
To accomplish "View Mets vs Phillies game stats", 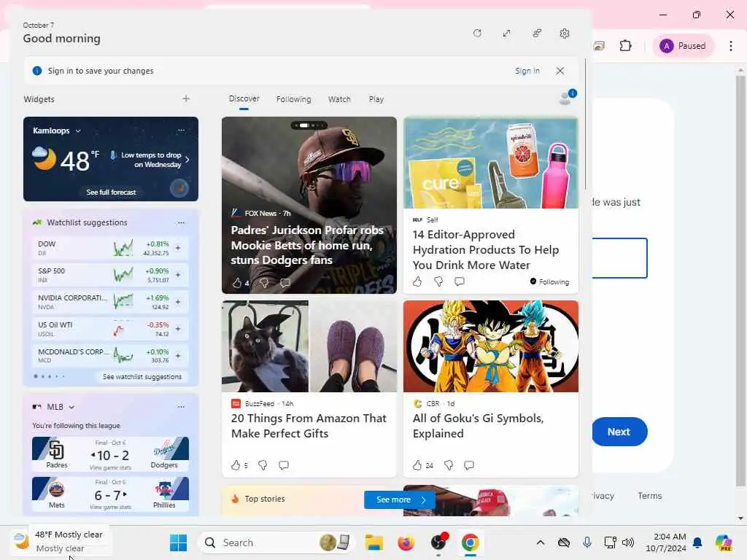I will (110, 507).
